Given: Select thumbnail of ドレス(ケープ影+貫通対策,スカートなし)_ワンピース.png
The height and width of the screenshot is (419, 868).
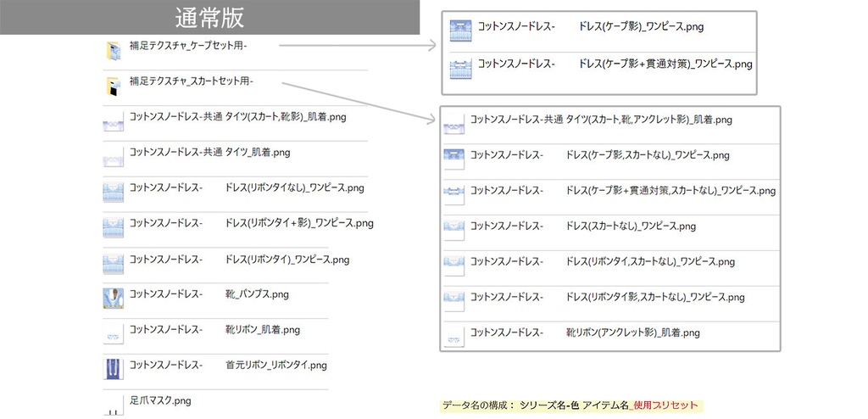Looking at the screenshot, I should [454, 196].
